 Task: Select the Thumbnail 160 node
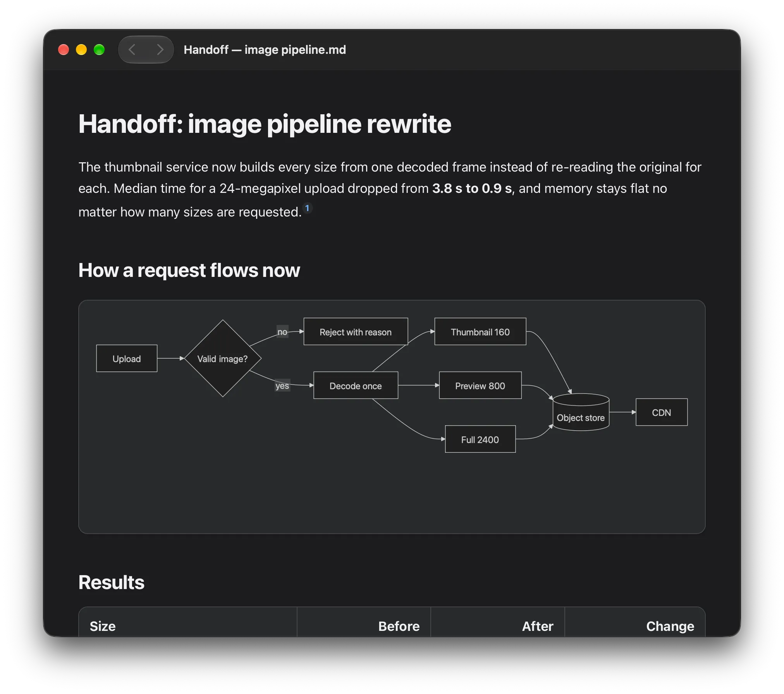[480, 332]
